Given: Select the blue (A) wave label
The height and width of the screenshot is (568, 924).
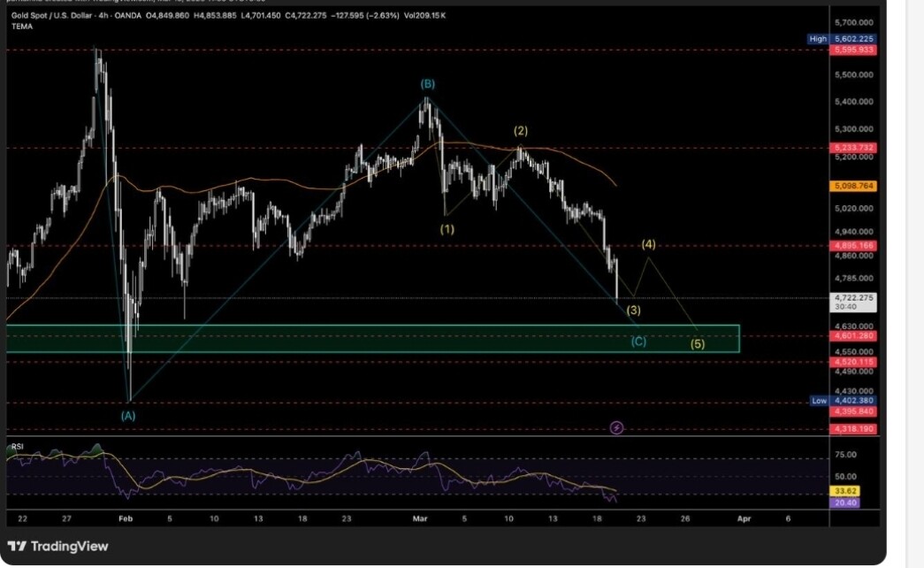Looking at the screenshot, I should click(128, 415).
